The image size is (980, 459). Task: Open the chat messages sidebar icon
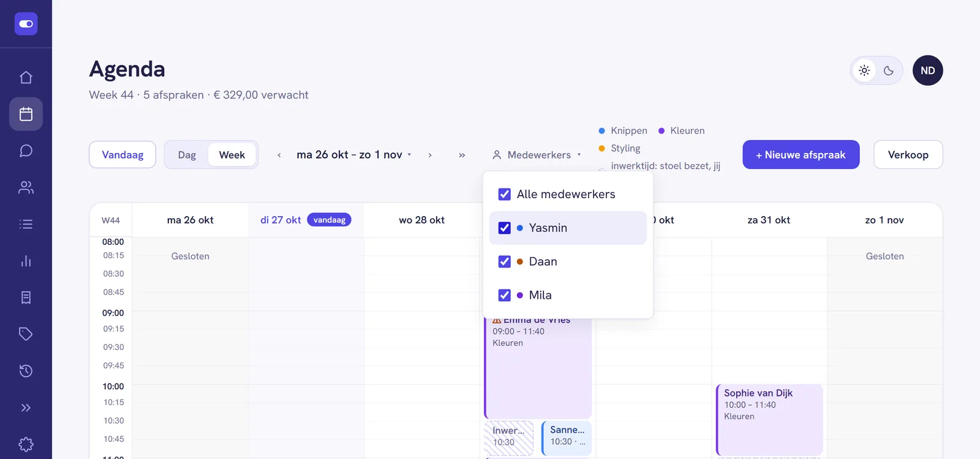[26, 151]
